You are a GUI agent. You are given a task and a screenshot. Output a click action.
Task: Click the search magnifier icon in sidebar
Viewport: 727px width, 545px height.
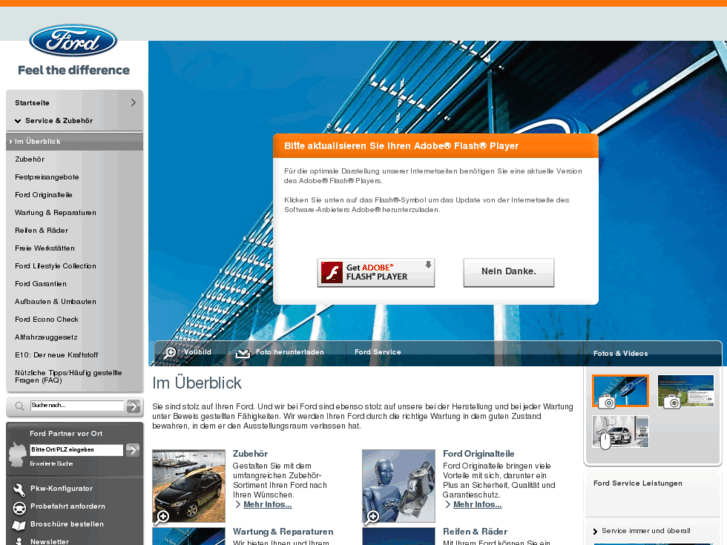[x=19, y=406]
